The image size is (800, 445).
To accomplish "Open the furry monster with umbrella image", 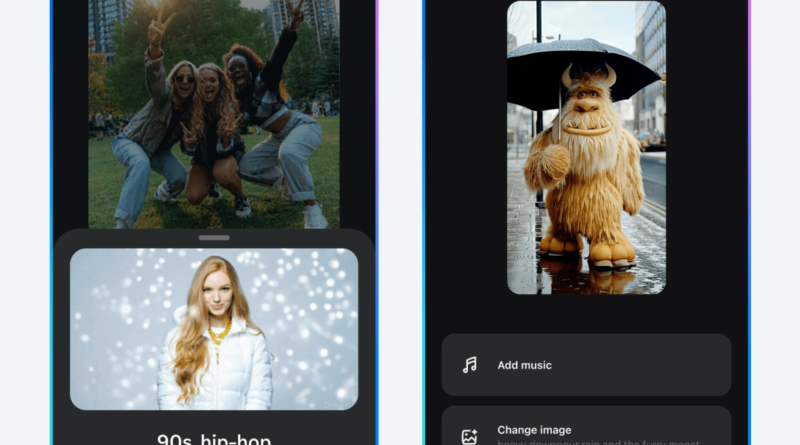I will click(586, 147).
